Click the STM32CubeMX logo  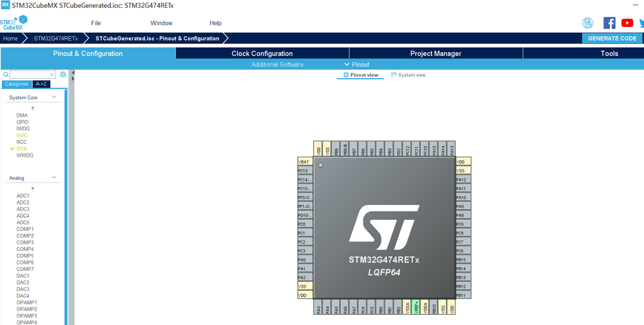pyautogui.click(x=14, y=23)
